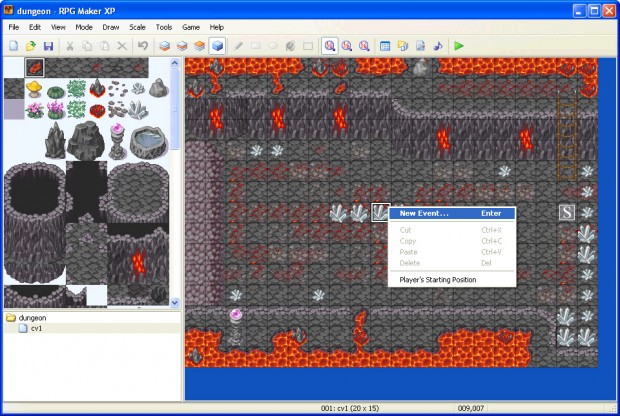Open the Sound Test music note icon
The height and width of the screenshot is (416, 620).
pyautogui.click(x=438, y=46)
